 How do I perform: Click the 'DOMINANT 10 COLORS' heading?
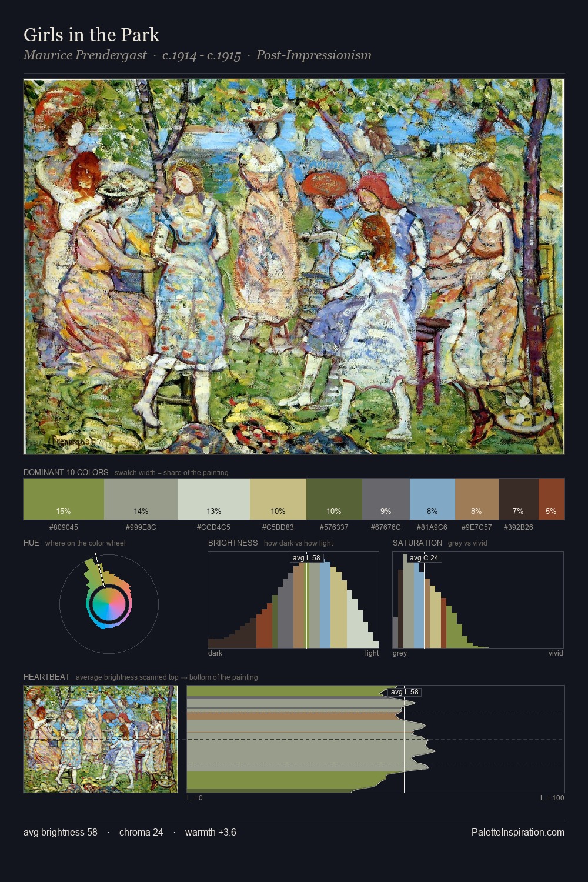(66, 472)
